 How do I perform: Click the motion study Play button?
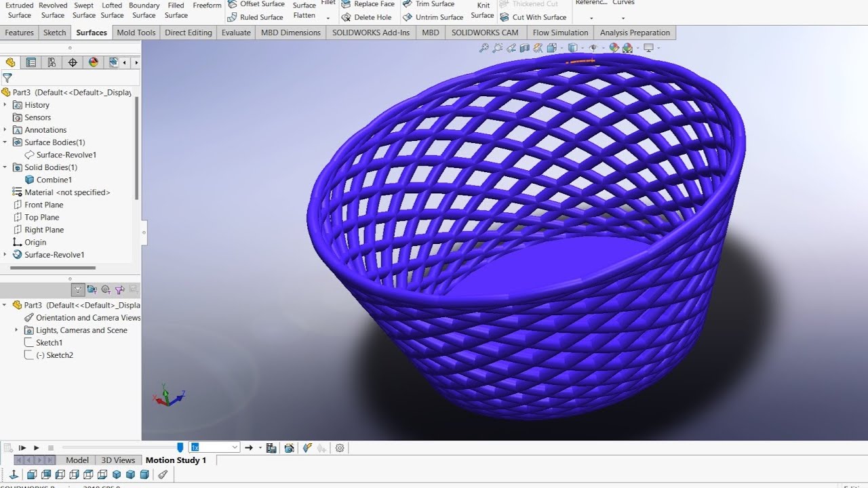click(x=37, y=448)
